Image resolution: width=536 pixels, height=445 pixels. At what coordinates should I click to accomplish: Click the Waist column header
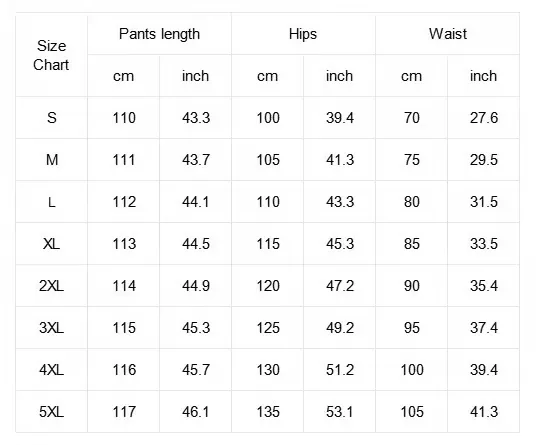[x=447, y=34]
